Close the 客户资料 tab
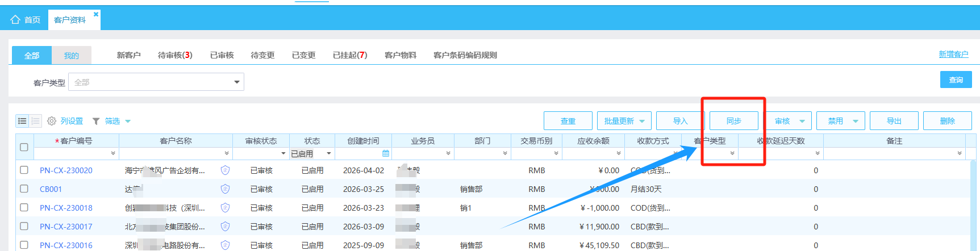Image resolution: width=980 pixels, height=251 pixels. click(x=96, y=14)
